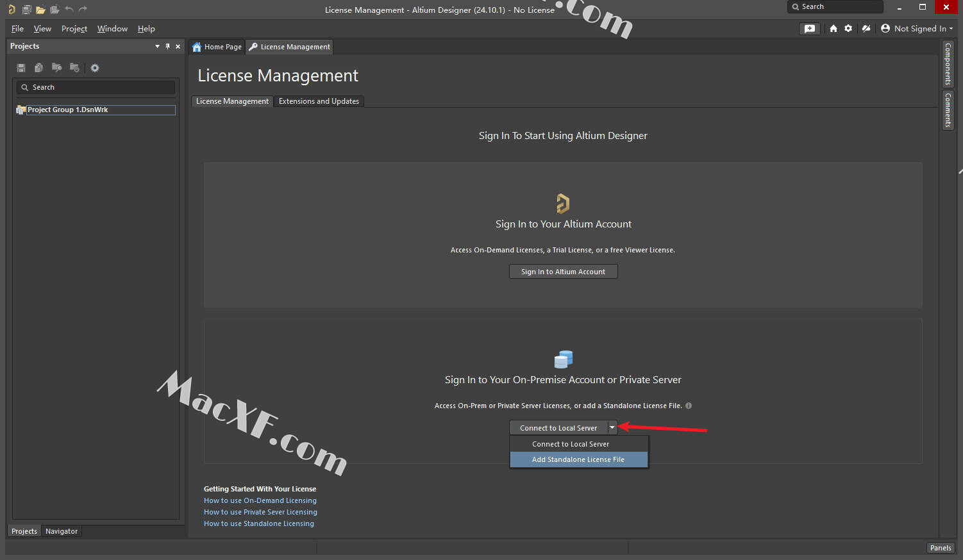This screenshot has height=560, width=963.
Task: Open How to use On-Demand Licensing link
Action: tap(260, 500)
